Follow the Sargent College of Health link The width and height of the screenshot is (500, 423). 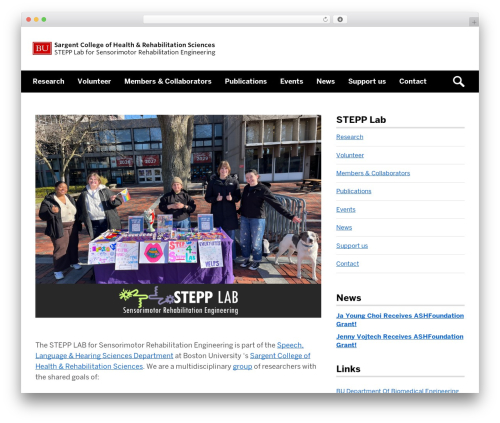point(173,361)
